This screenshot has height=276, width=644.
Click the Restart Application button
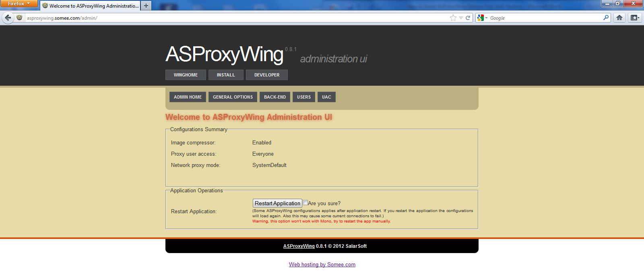pos(277,203)
